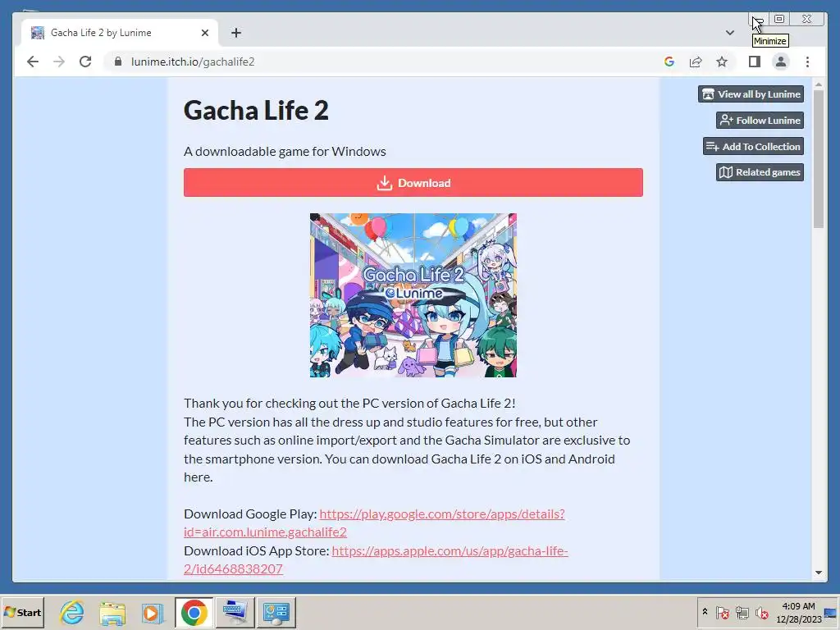Click the Google icon in address bar
This screenshot has height=630, width=840.
coord(669,62)
